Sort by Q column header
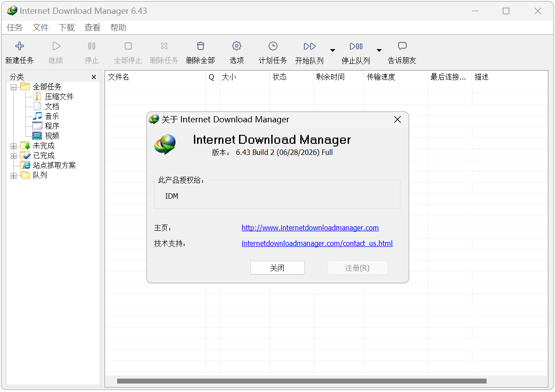This screenshot has height=392, width=555. click(213, 77)
